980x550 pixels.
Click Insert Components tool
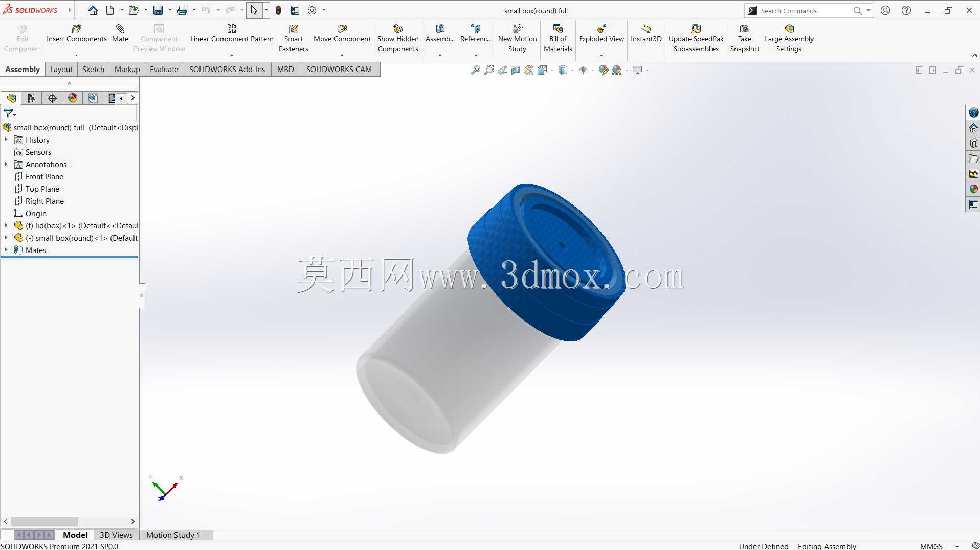tap(77, 34)
